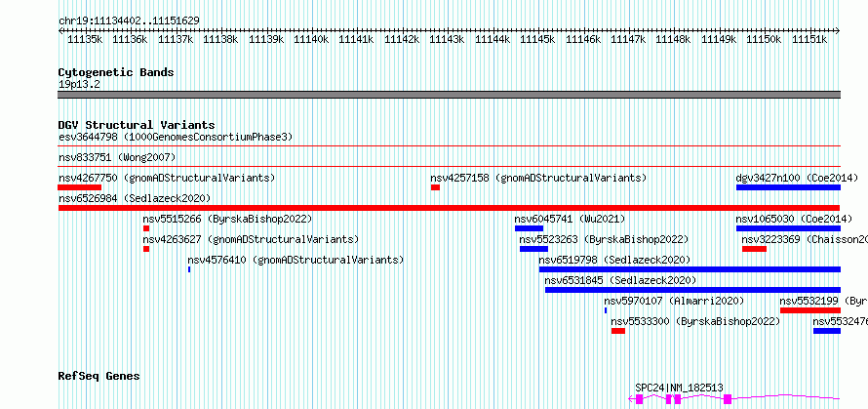Open the RefSeq Genes track title
Viewport: 868px width, 409px height.
99,377
